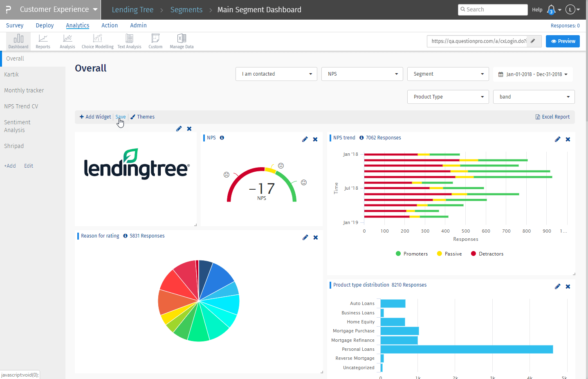Image resolution: width=588 pixels, height=379 pixels.
Task: Click the QuestionPro logo icon
Action: 8,9
